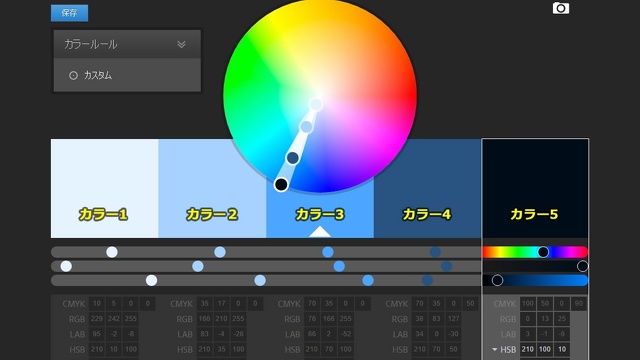Click the saturation slider handle for カラー5
This screenshot has width=640, height=360.
582,266
